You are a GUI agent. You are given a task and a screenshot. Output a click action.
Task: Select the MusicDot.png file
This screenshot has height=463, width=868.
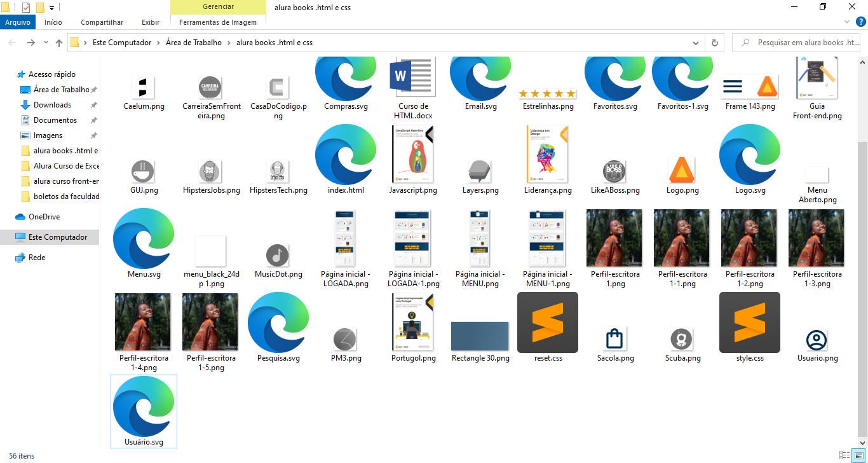pyautogui.click(x=278, y=255)
